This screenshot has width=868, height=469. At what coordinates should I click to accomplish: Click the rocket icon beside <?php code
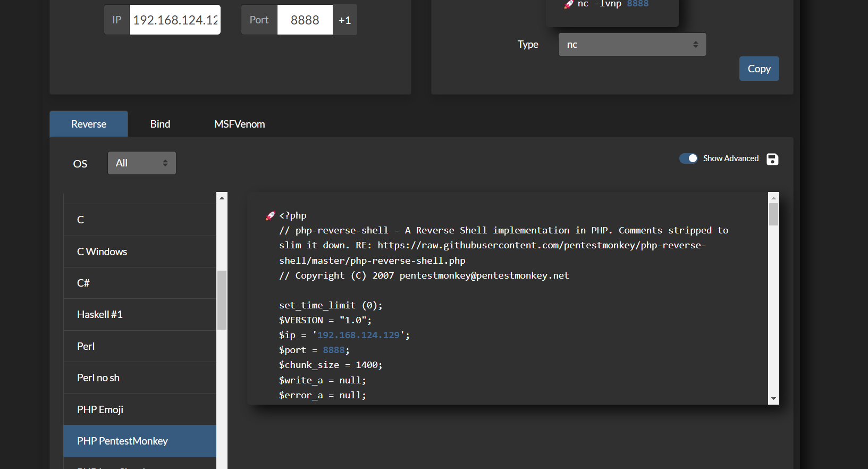pyautogui.click(x=270, y=215)
